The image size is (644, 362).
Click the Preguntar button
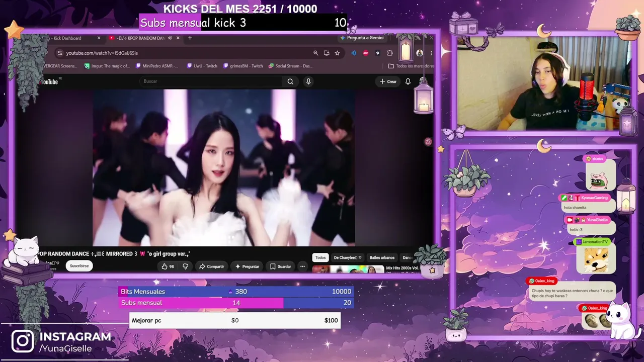click(247, 266)
